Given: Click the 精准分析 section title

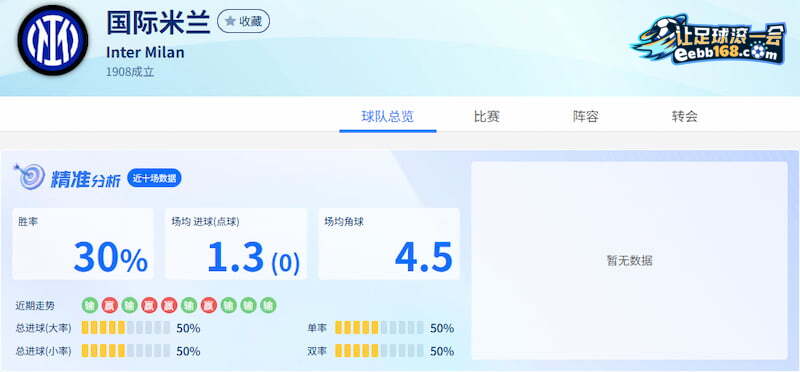Looking at the screenshot, I should point(86,179).
